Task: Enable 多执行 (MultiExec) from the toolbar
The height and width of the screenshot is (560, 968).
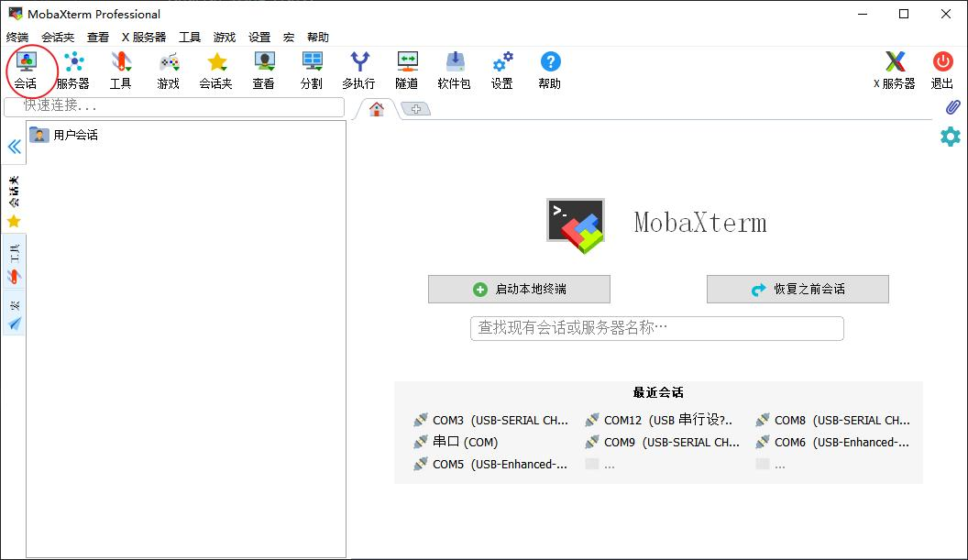Action: tap(359, 71)
